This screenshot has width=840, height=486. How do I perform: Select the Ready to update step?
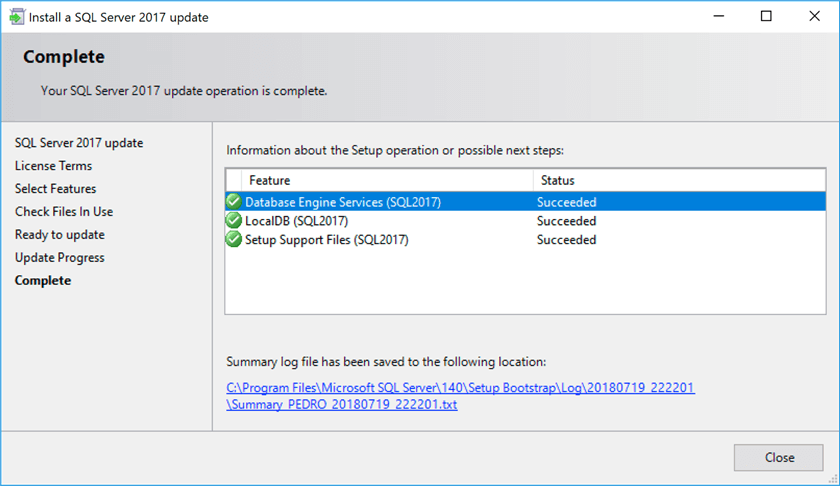[60, 235]
